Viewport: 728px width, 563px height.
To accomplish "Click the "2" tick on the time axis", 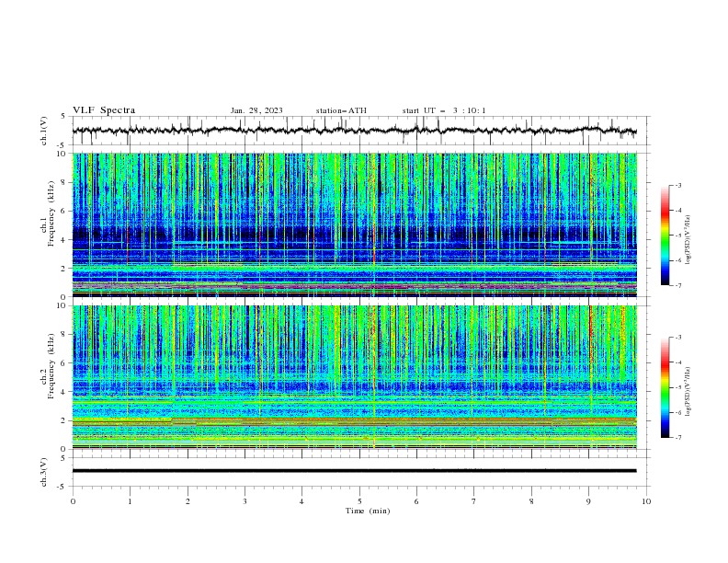I will [x=188, y=501].
